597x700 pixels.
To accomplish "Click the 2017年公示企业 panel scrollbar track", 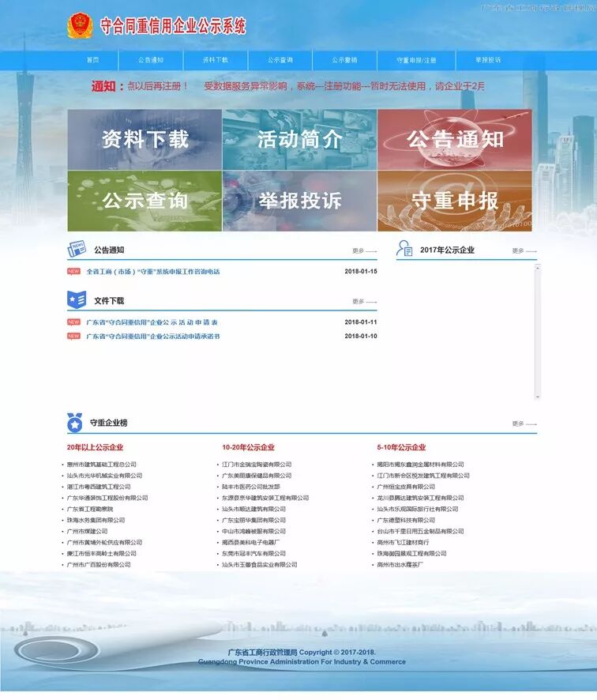I will pyautogui.click(x=538, y=332).
